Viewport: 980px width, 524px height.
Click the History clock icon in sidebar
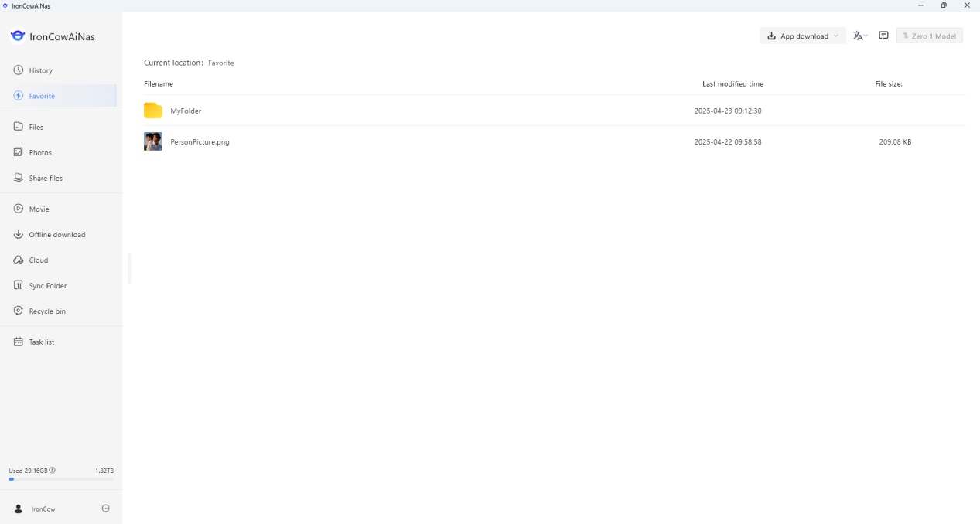(19, 70)
